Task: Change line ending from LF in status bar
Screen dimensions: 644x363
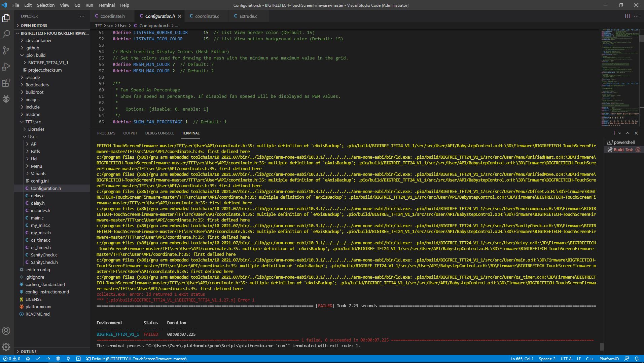Action: pos(578,359)
